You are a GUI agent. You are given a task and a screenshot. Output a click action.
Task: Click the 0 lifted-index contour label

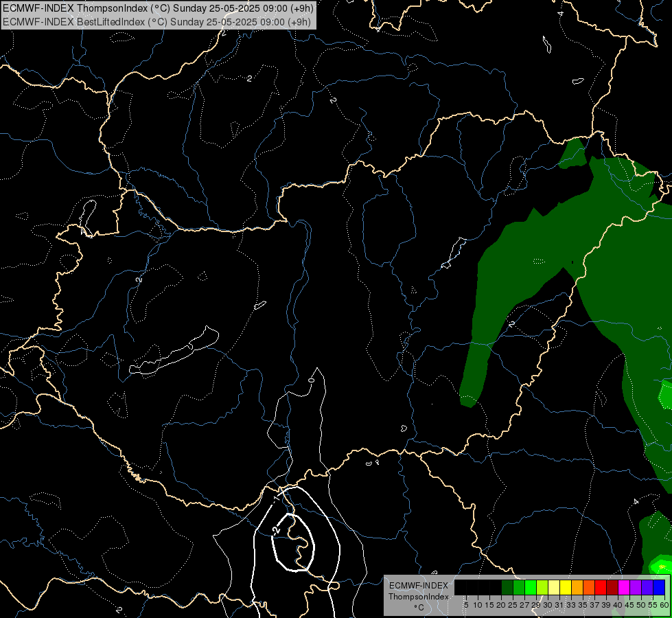(312, 380)
